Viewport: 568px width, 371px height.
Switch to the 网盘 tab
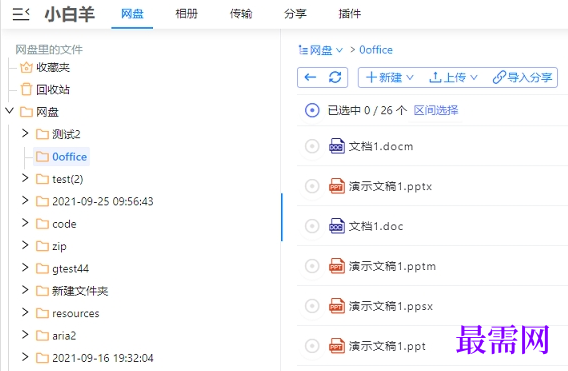tap(132, 14)
